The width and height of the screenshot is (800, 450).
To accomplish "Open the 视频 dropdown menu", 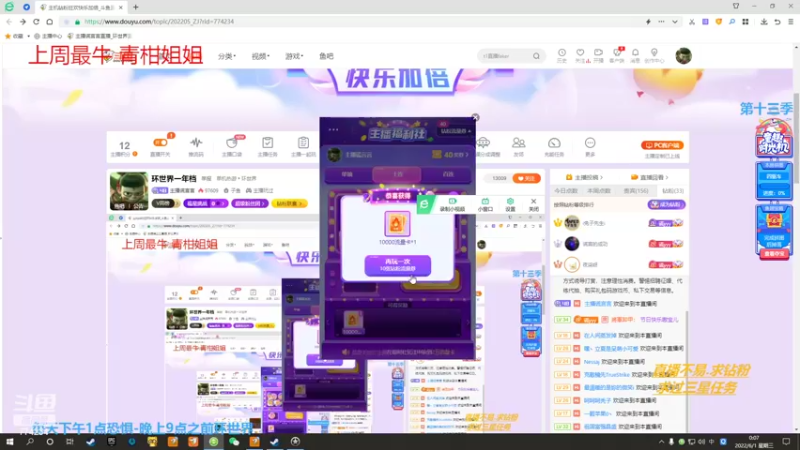I will click(x=260, y=56).
